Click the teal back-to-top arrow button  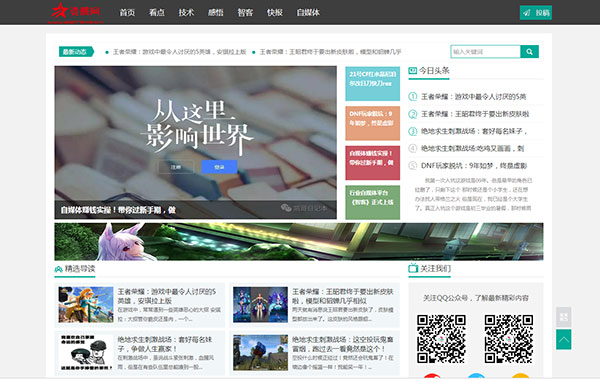point(564,339)
